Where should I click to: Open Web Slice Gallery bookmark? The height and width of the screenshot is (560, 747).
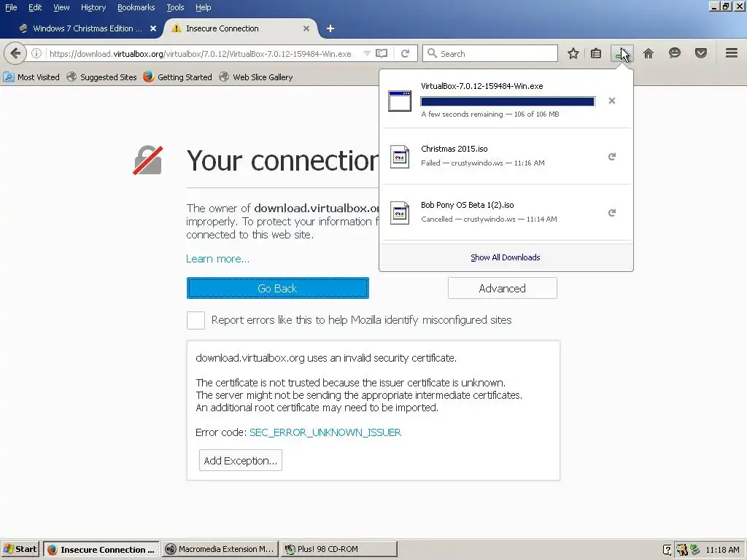[256, 77]
